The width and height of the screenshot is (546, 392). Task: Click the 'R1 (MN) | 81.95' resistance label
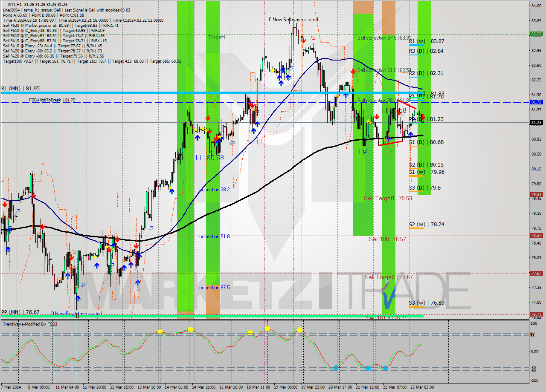pyautogui.click(x=20, y=89)
